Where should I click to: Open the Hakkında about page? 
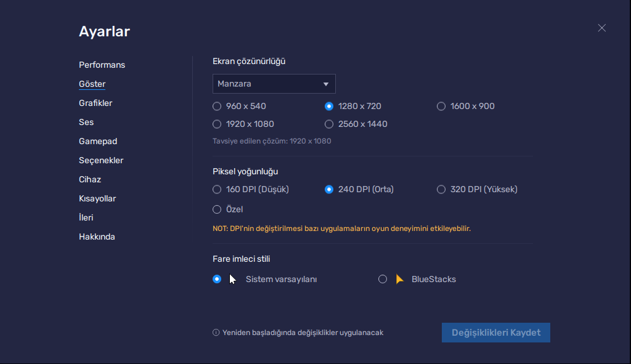[x=97, y=237]
